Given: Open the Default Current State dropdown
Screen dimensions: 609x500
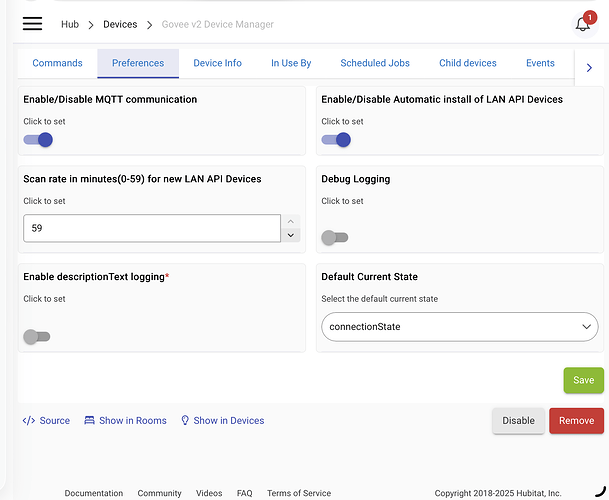Looking at the screenshot, I should [459, 327].
